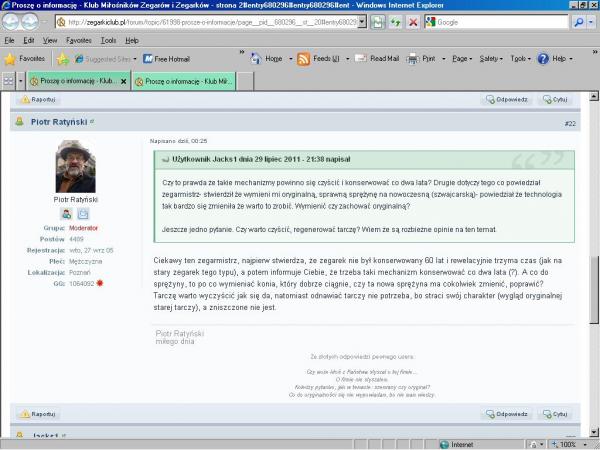
Task: Open the Edit menu
Action: 29,40
